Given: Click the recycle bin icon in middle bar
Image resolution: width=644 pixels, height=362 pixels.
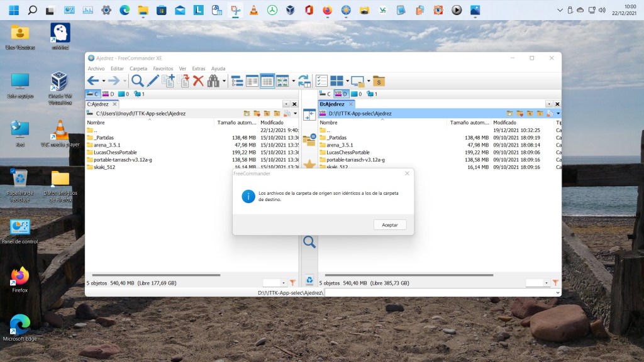Looking at the screenshot, I should [x=309, y=280].
